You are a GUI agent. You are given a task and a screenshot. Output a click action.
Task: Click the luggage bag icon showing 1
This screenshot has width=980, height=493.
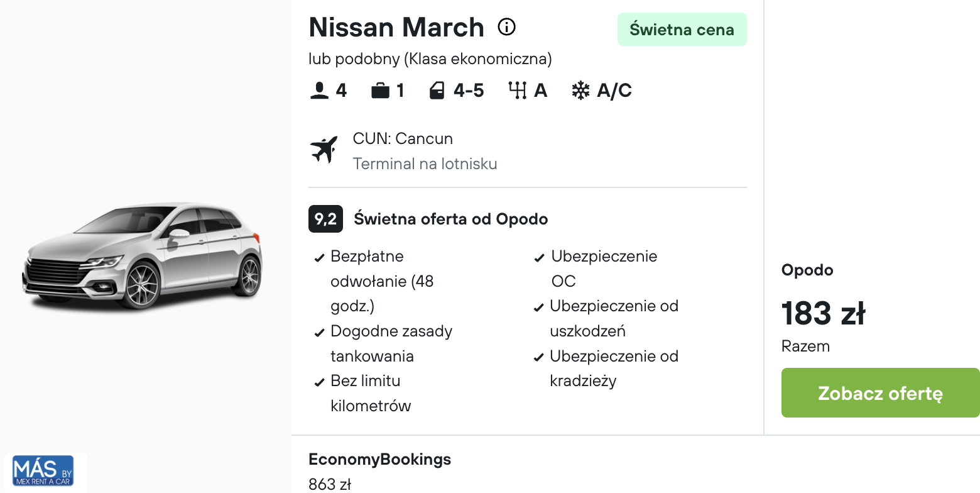(380, 91)
